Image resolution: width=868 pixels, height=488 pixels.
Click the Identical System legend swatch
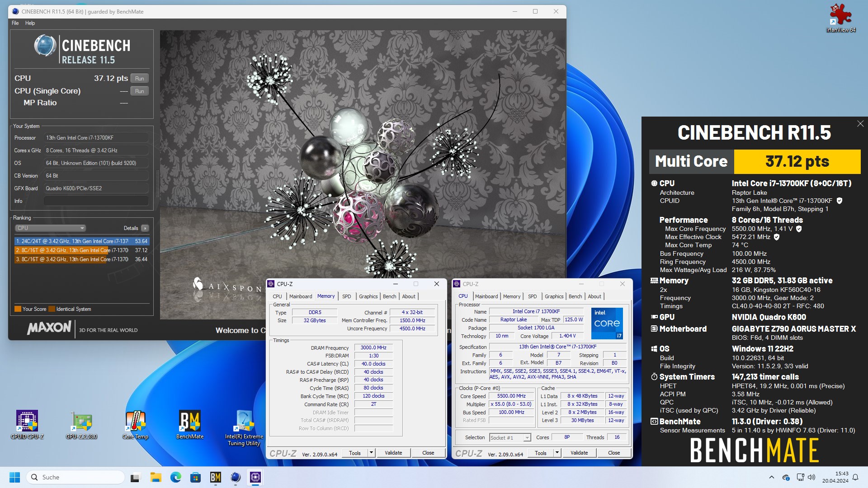tap(52, 309)
